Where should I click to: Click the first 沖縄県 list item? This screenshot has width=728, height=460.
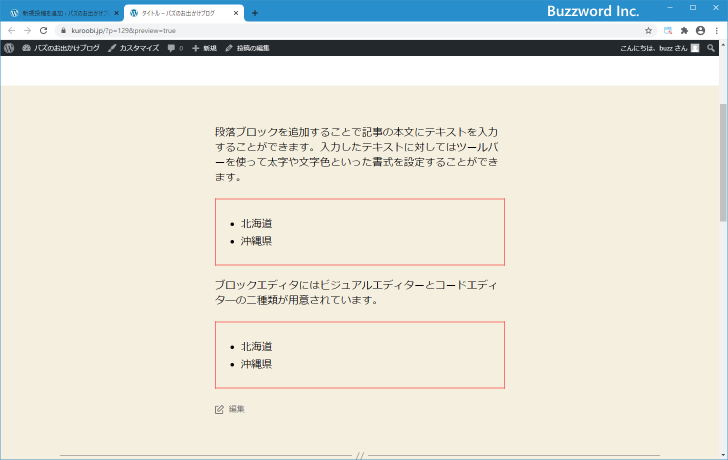(256, 241)
